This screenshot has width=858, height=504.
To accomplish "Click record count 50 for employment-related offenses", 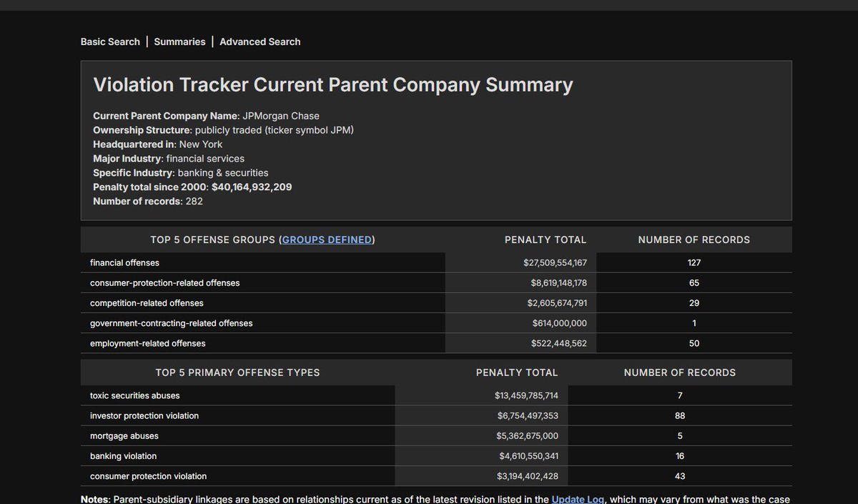I will (x=694, y=343).
